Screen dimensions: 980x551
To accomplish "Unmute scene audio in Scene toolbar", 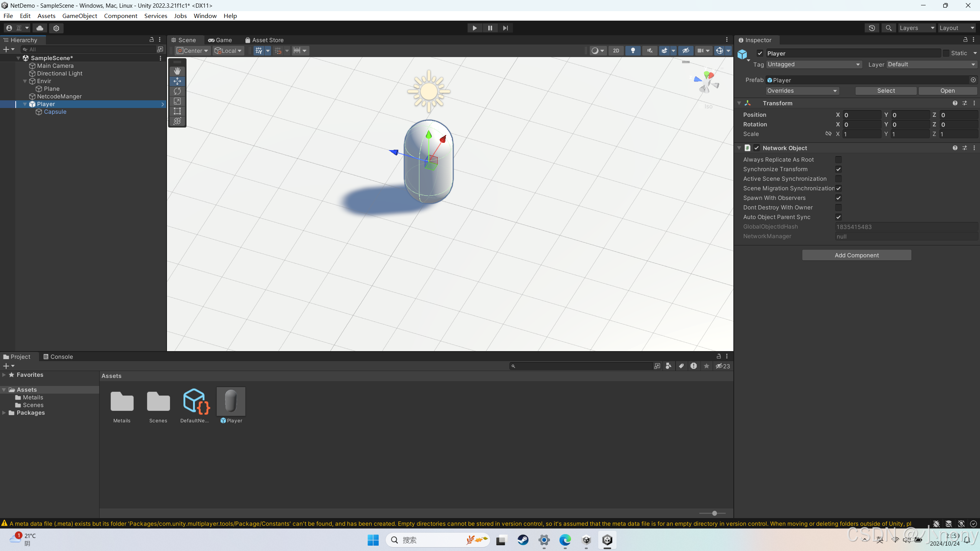I will (649, 51).
